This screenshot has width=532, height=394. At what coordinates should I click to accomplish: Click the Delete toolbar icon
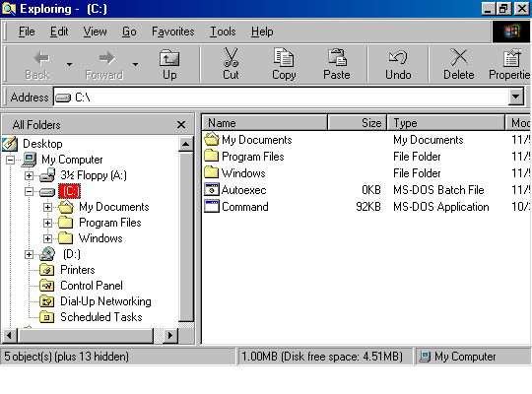(459, 57)
